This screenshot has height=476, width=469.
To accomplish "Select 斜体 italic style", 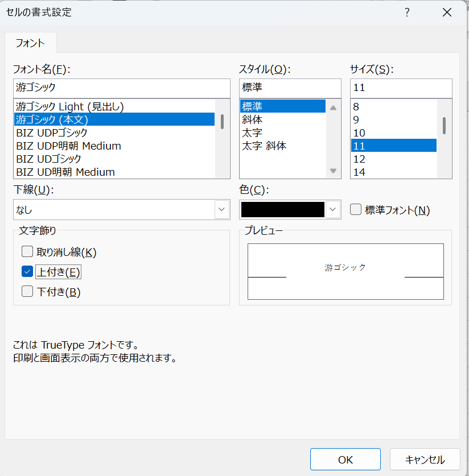I will point(253,119).
